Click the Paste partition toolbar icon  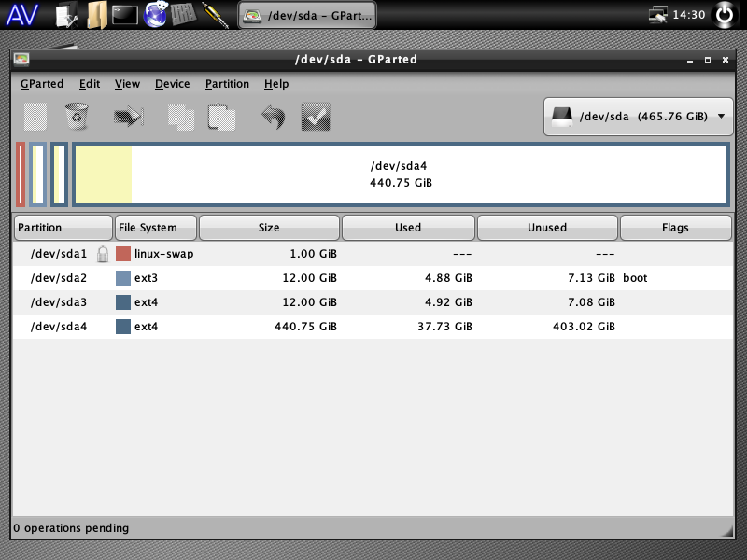coord(221,117)
